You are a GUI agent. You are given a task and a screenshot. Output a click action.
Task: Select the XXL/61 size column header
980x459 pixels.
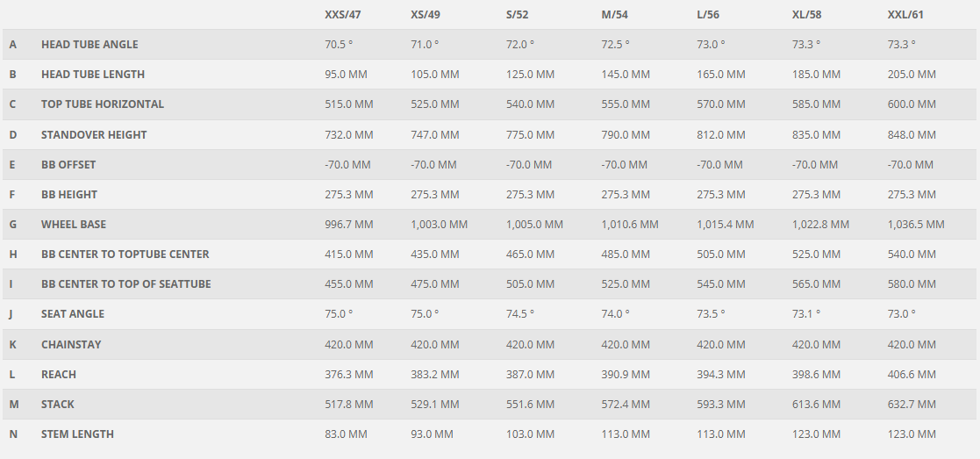pyautogui.click(x=905, y=15)
